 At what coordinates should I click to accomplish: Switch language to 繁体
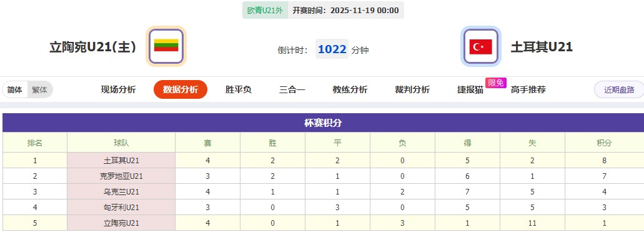40,89
